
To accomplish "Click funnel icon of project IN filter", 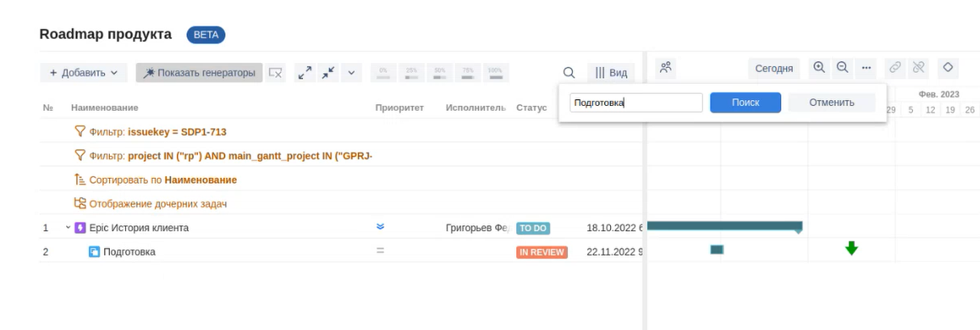I will point(80,155).
